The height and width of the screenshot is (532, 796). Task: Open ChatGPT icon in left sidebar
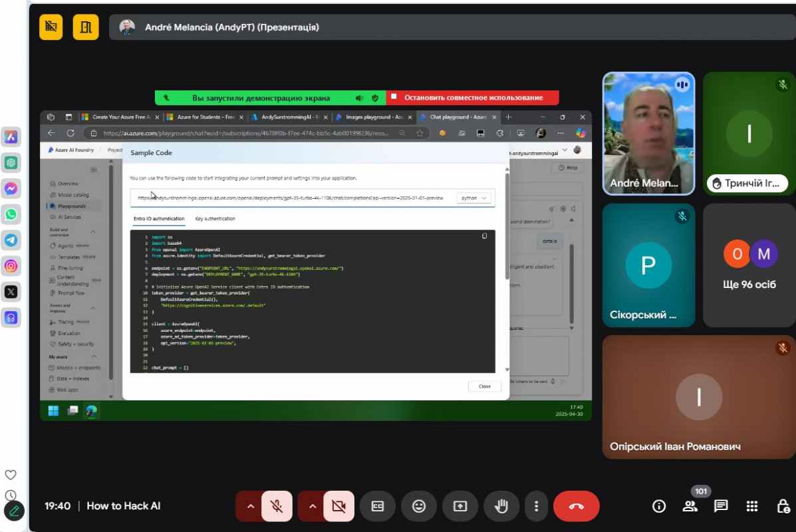tap(11, 163)
